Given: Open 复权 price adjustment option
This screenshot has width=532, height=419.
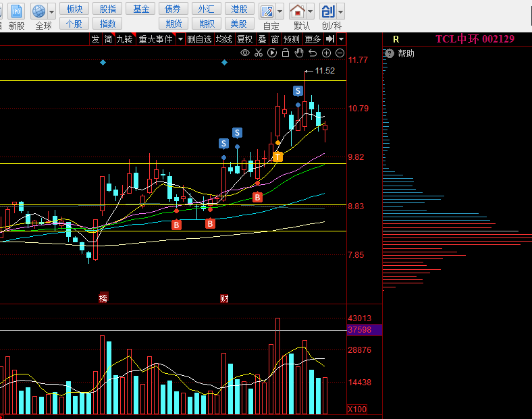Looking at the screenshot, I should 244,39.
